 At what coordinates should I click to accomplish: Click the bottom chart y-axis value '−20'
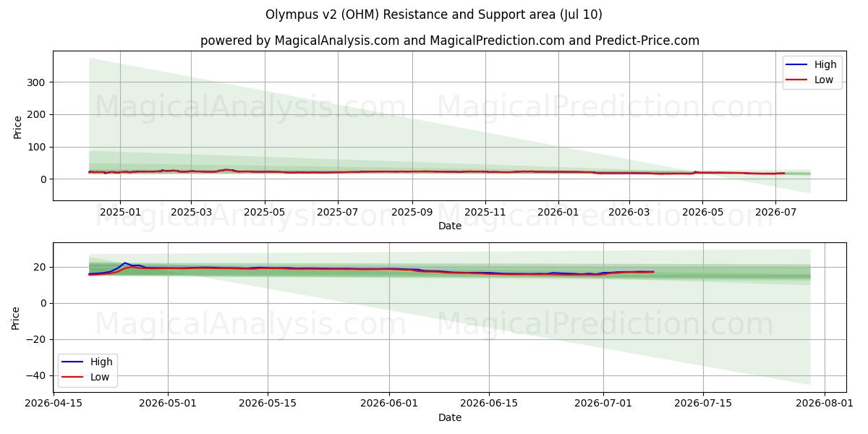tap(37, 339)
